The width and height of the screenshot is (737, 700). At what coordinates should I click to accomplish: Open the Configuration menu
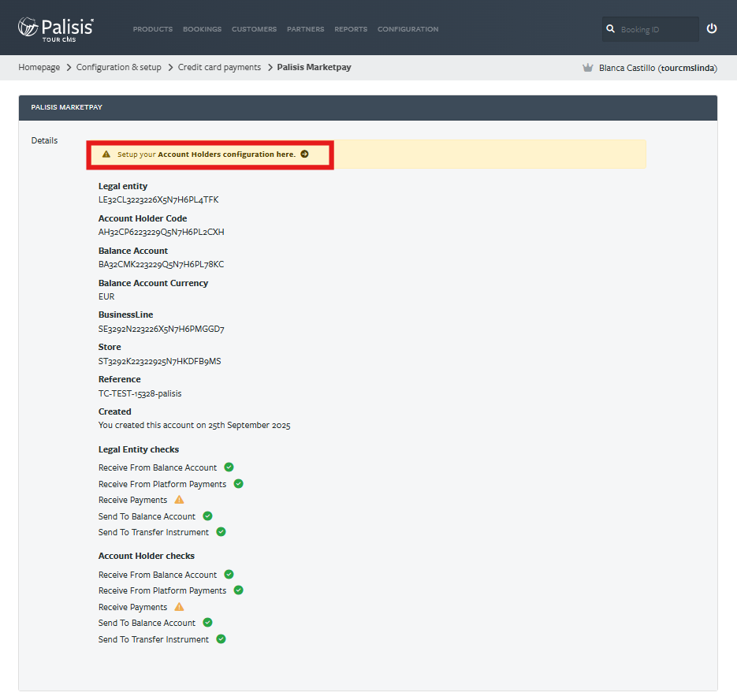click(x=408, y=29)
